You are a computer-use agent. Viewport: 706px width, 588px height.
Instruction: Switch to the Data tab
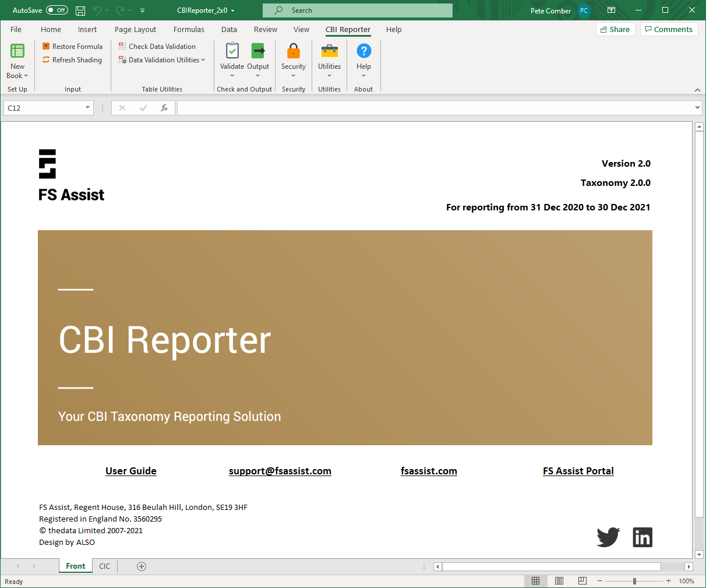click(x=229, y=30)
